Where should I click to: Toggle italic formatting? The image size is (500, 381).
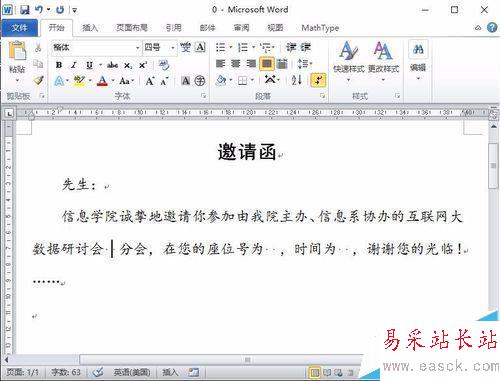click(74, 65)
